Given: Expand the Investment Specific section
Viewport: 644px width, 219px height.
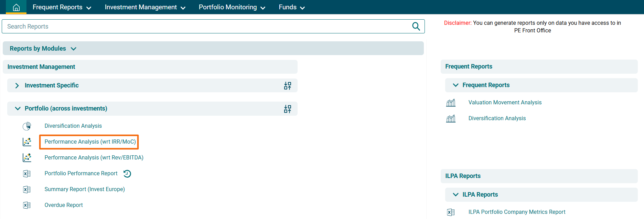Looking at the screenshot, I should [17, 85].
